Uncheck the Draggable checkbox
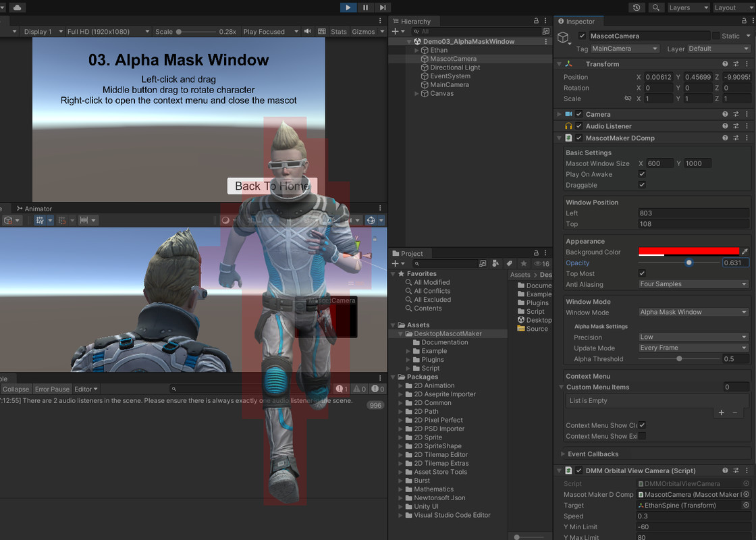Viewport: 756px width, 540px height. (x=642, y=185)
